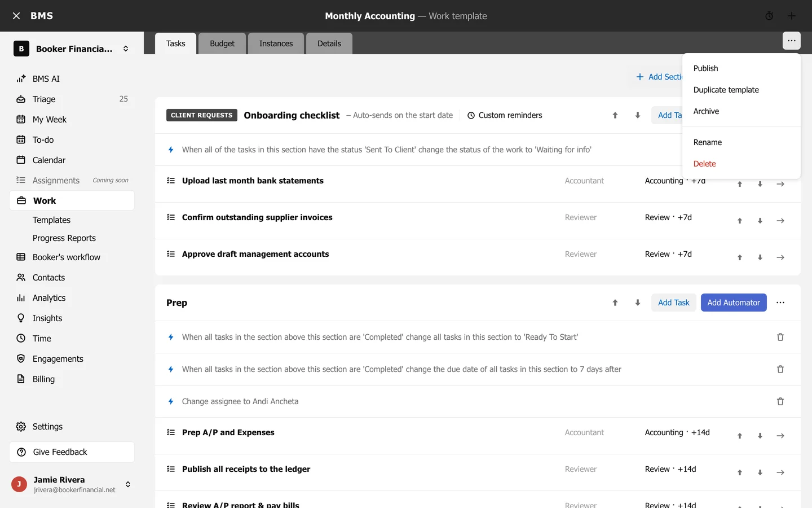Open Templates under Work
The image size is (812, 508).
(51, 220)
